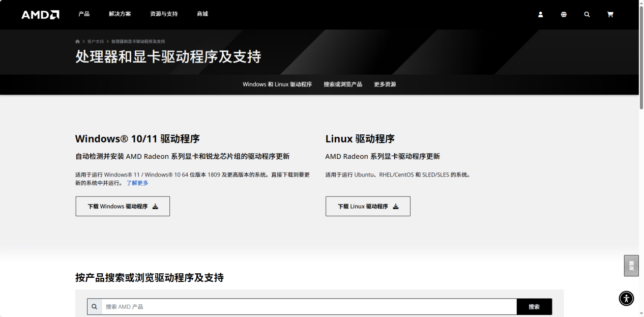644x317 pixels.
Task: Open the shopping cart icon
Action: (x=610, y=14)
